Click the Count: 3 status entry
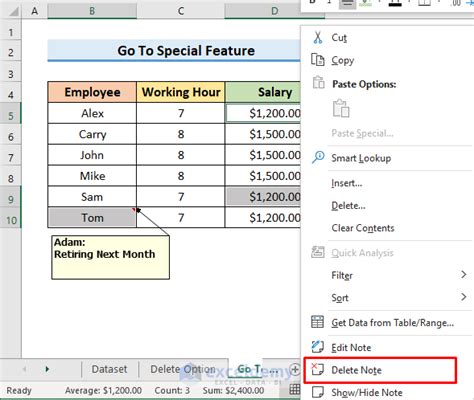 coord(172,390)
